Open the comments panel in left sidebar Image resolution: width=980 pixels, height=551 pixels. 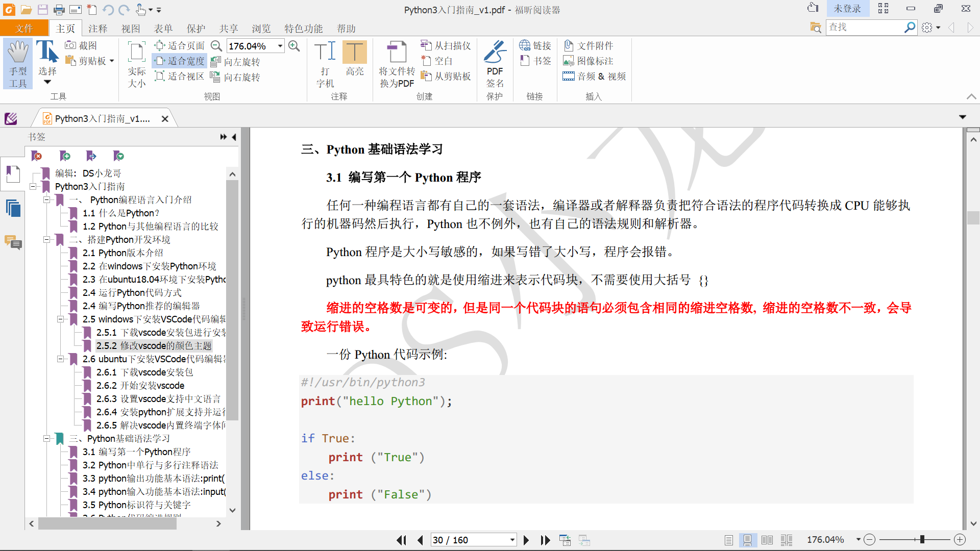(x=13, y=242)
